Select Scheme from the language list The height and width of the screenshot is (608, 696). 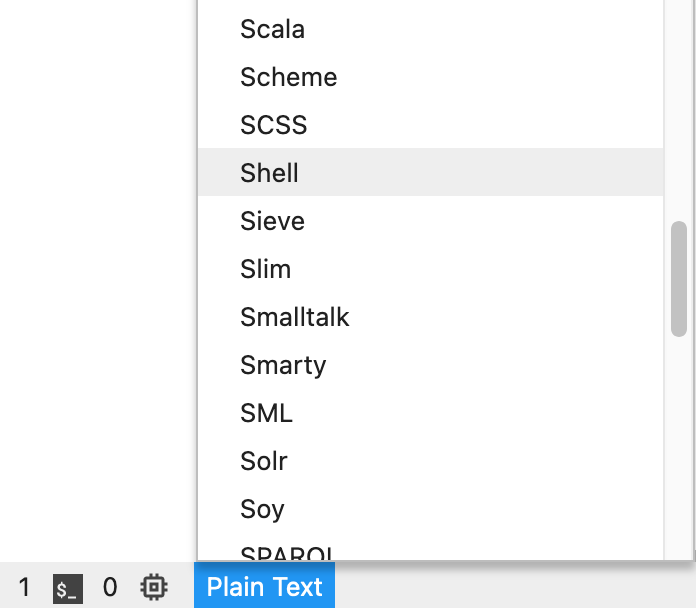click(x=431, y=77)
